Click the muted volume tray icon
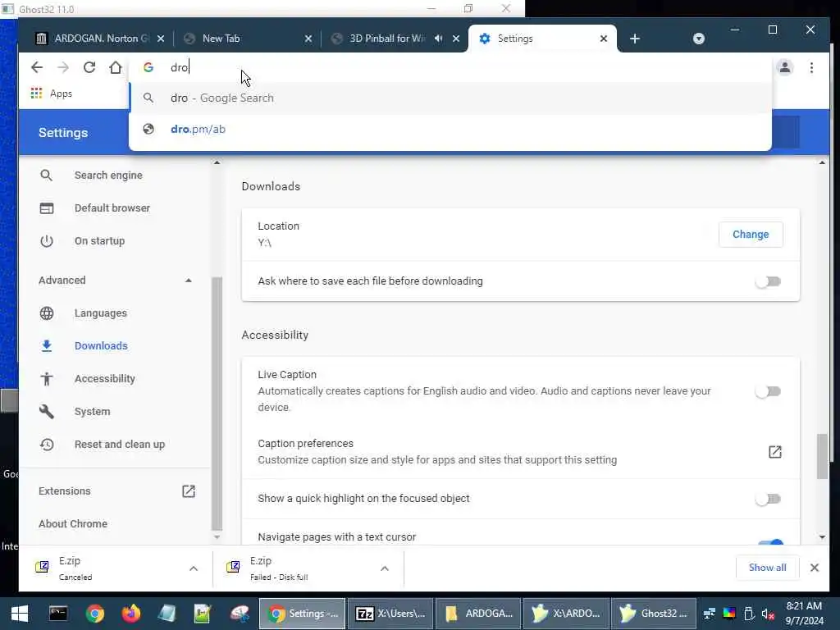The width and height of the screenshot is (840, 630). point(768,614)
